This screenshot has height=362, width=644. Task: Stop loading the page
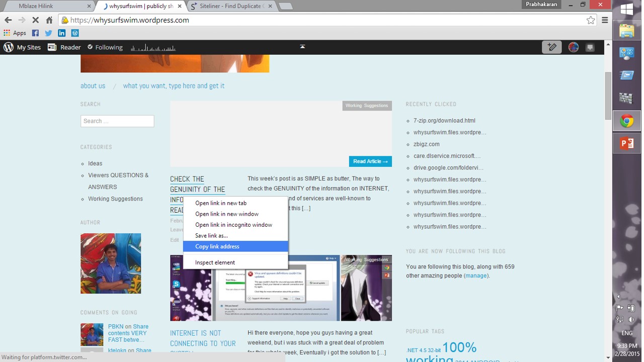point(35,20)
